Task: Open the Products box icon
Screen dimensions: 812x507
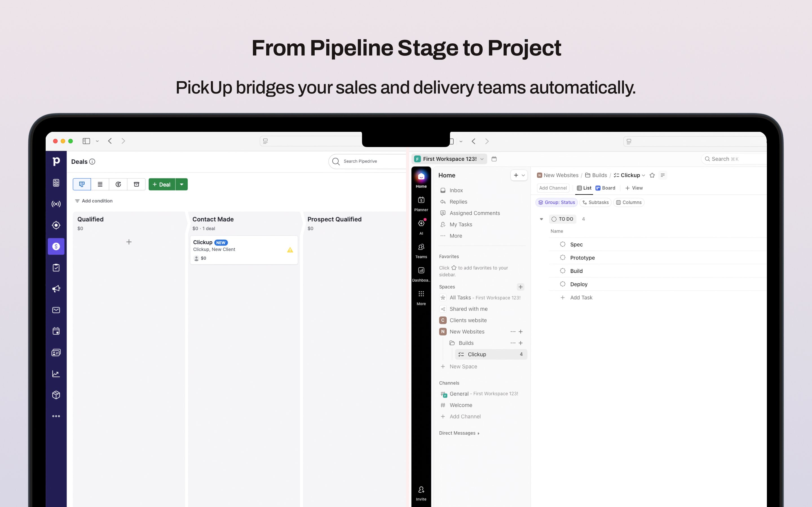Action: tap(56, 395)
